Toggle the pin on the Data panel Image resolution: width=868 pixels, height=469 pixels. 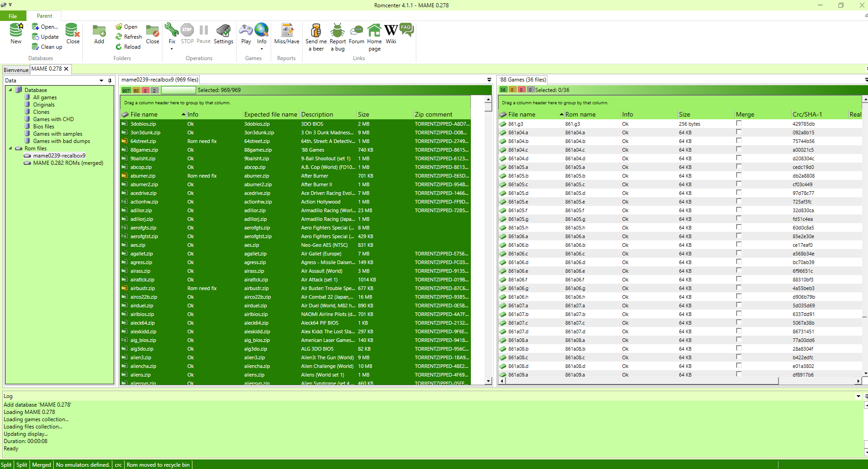(109, 80)
